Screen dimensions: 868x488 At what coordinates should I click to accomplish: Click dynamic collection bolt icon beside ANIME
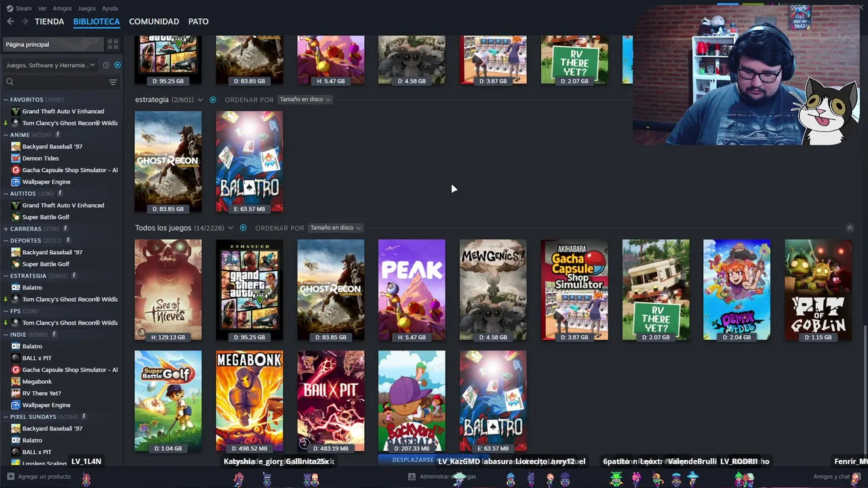[58, 135]
